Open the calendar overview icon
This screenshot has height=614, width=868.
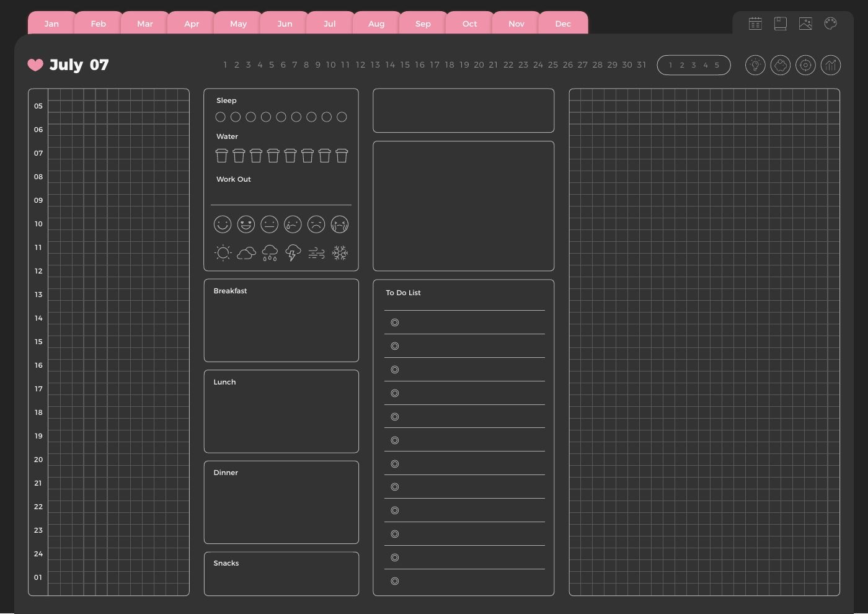click(755, 24)
